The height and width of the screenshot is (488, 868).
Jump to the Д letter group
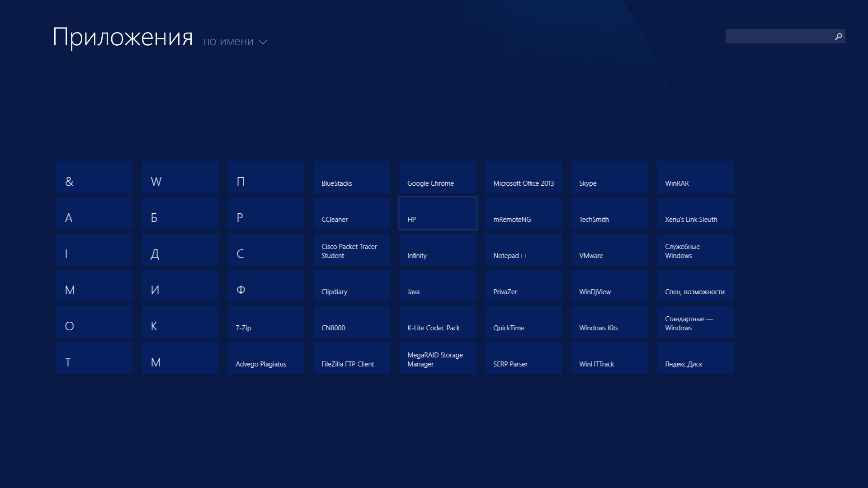tap(180, 249)
